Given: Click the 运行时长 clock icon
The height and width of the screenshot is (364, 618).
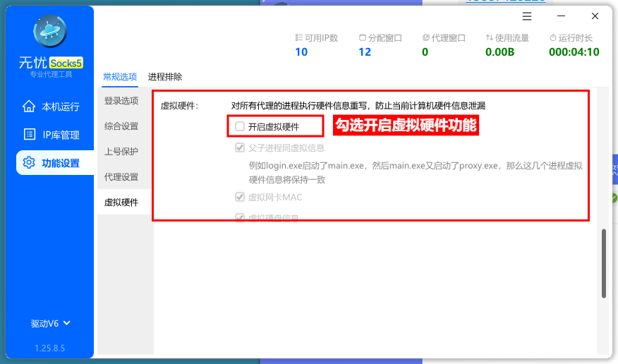Looking at the screenshot, I should click(x=553, y=38).
